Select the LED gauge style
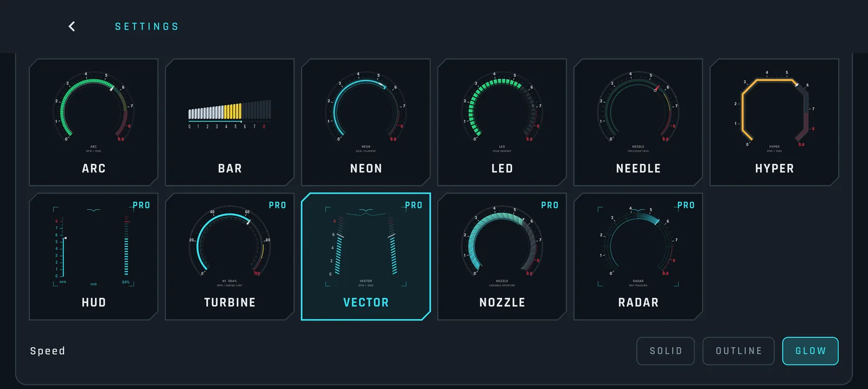The width and height of the screenshot is (868, 389). pyautogui.click(x=502, y=123)
